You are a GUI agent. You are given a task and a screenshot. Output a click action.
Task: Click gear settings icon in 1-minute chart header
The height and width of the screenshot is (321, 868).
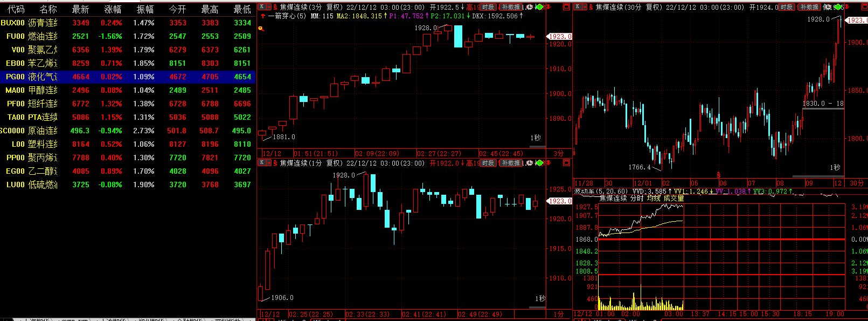click(x=530, y=162)
